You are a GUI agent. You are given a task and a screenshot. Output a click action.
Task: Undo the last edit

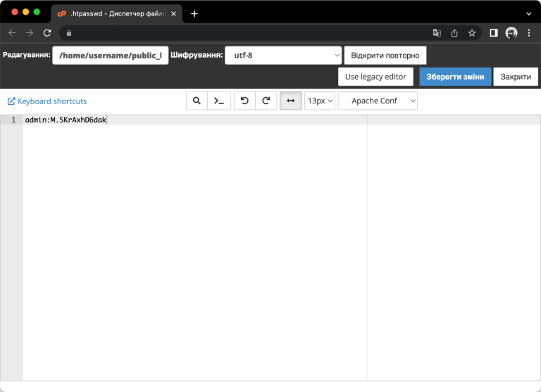[x=244, y=101]
